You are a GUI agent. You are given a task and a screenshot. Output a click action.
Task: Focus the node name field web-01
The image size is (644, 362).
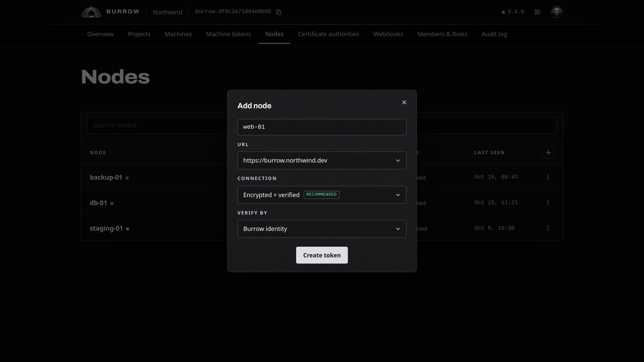coord(322,127)
